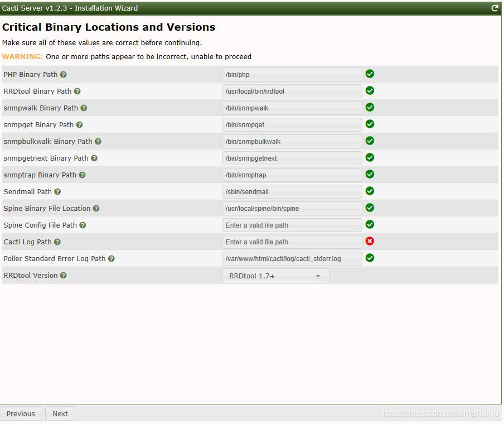Click green check icon for snmpwalk path
Screen dimensions: 504x424
click(370, 108)
